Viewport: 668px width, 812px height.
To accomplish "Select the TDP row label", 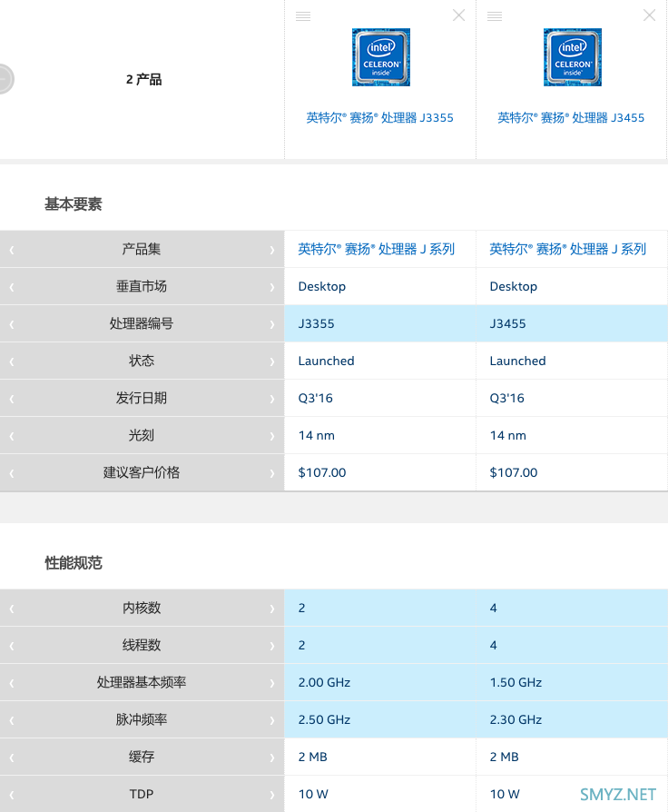I will [142, 794].
